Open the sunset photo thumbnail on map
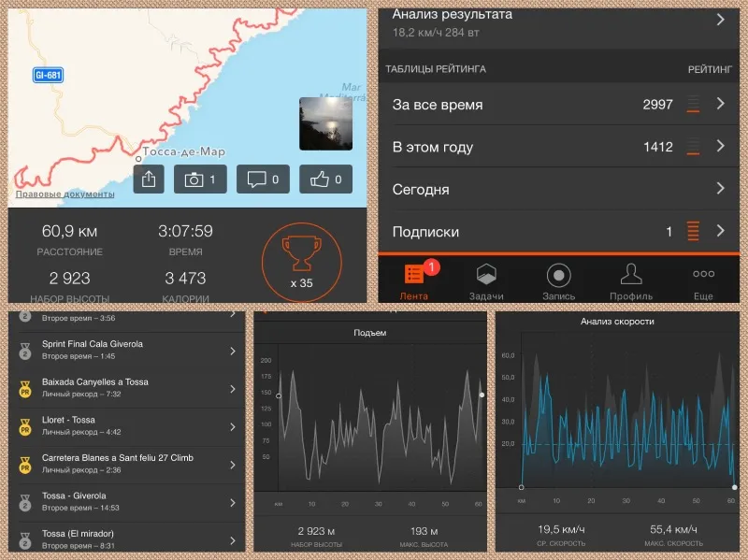This screenshot has width=748, height=560. point(325,123)
